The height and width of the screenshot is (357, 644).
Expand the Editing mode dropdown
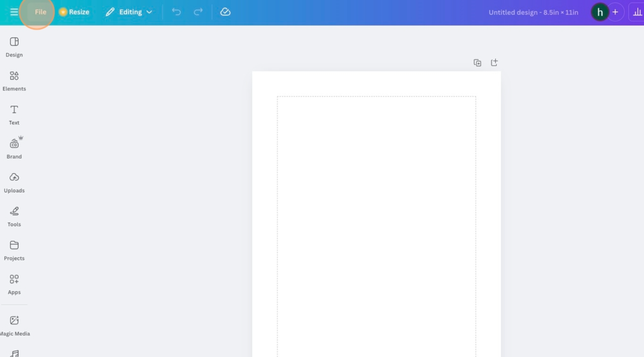pos(129,12)
